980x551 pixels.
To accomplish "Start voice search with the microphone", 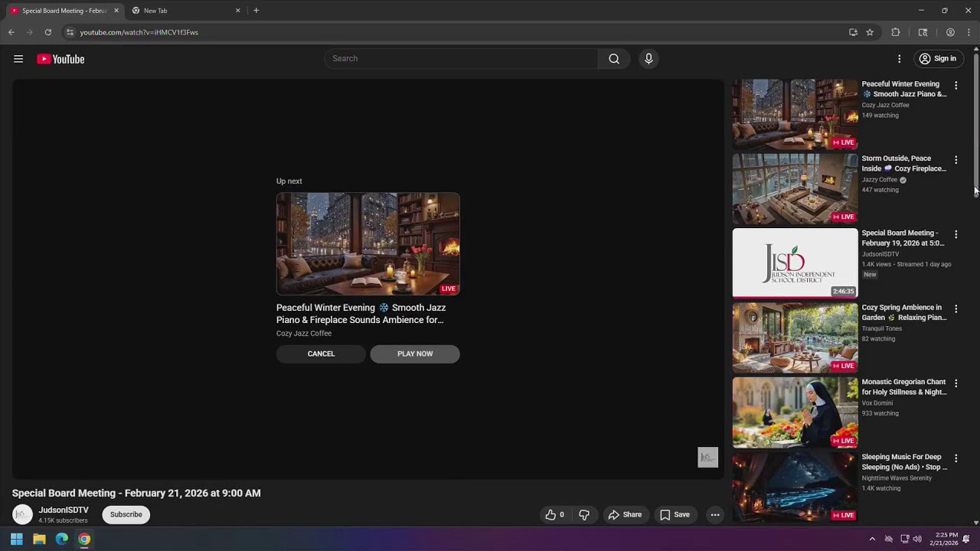I will click(648, 59).
